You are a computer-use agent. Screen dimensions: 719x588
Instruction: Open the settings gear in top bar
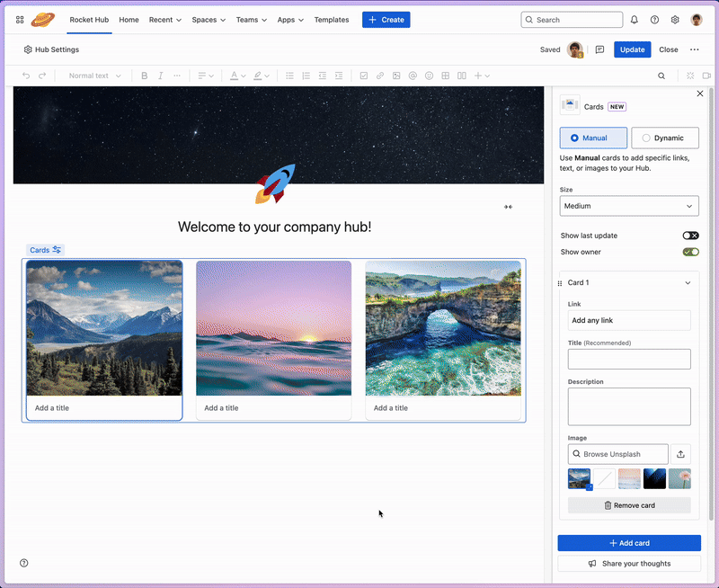675,20
